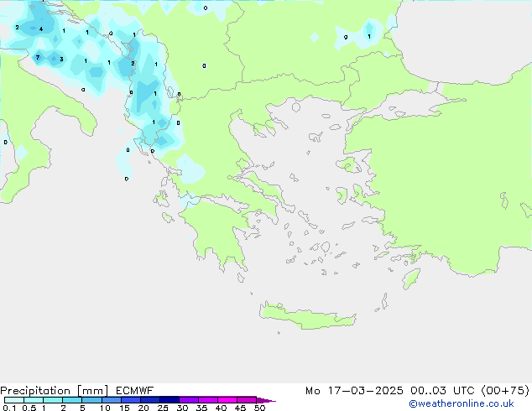The image size is (532, 411).
Task: Click the '[mm]' unit label
Action: coord(92,391)
